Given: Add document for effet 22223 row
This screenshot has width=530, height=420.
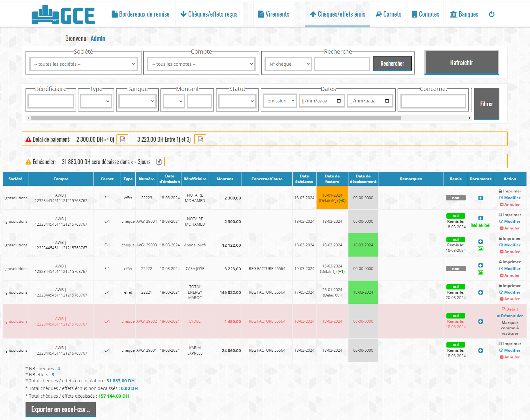Looking at the screenshot, I should point(480,198).
